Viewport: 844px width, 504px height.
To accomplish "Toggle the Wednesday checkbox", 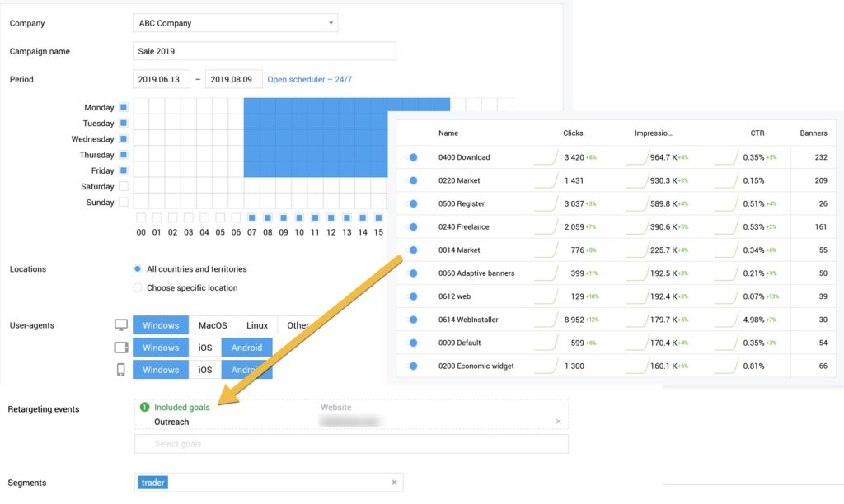I will tap(124, 139).
